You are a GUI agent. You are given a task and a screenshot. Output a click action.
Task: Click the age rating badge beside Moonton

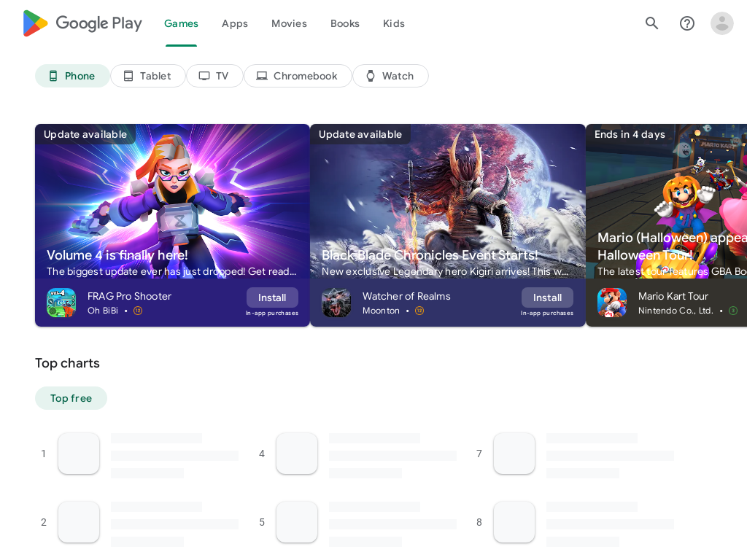pos(419,311)
